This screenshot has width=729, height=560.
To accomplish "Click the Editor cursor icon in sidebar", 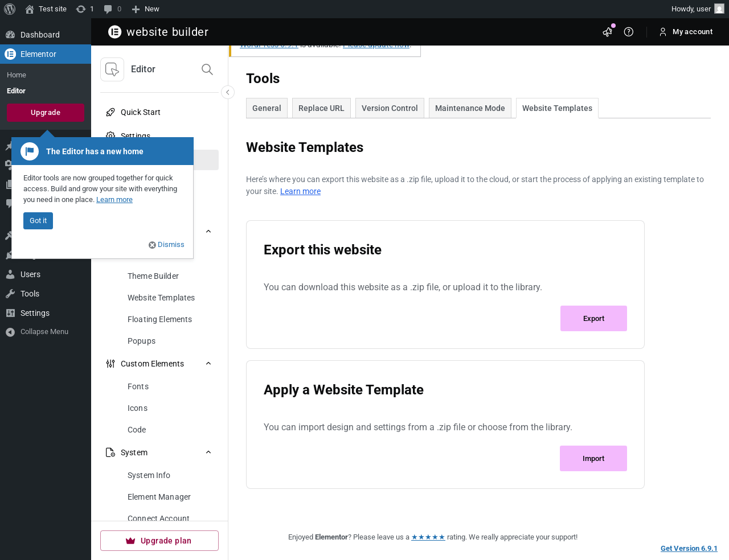I will click(112, 69).
